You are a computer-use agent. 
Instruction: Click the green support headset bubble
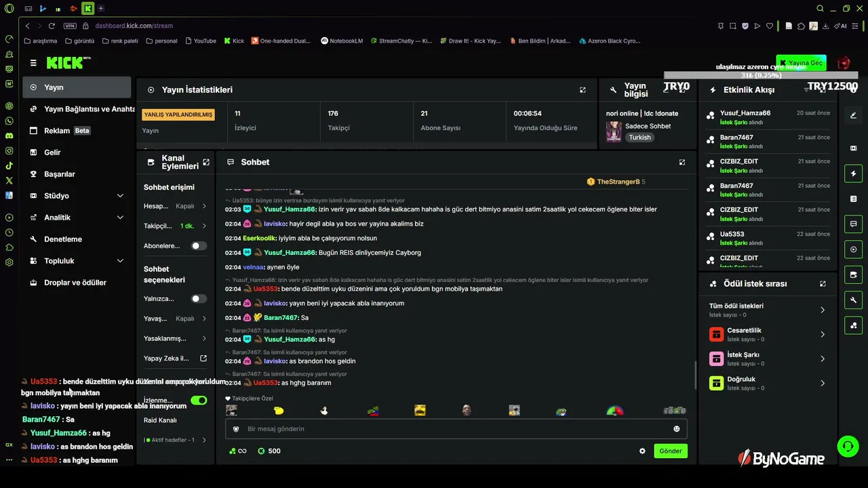point(848,446)
